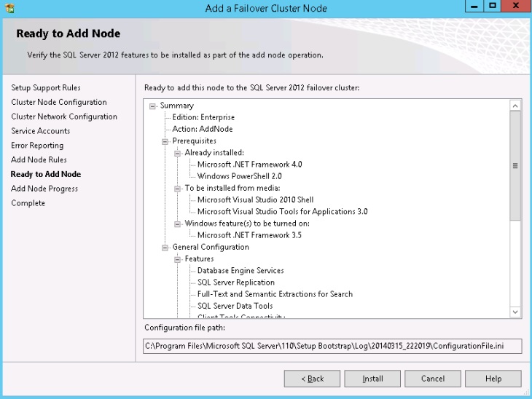Select the Prerequisites label
Viewport: 532px width, 399px height.
tap(194, 141)
